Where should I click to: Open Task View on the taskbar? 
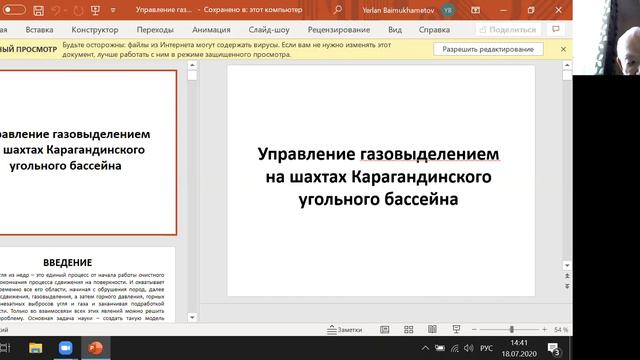5,348
